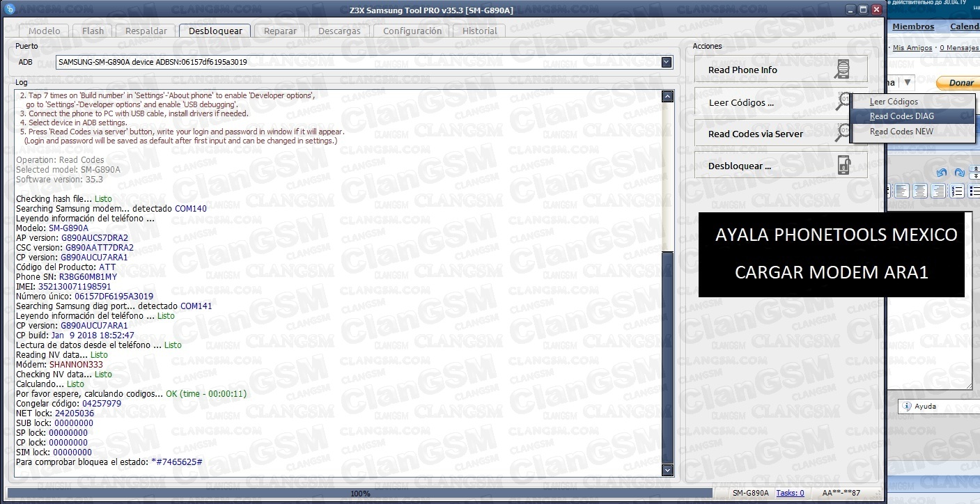Image resolution: width=980 pixels, height=504 pixels.
Task: Click the redo arrow in forum editor
Action: (x=959, y=173)
